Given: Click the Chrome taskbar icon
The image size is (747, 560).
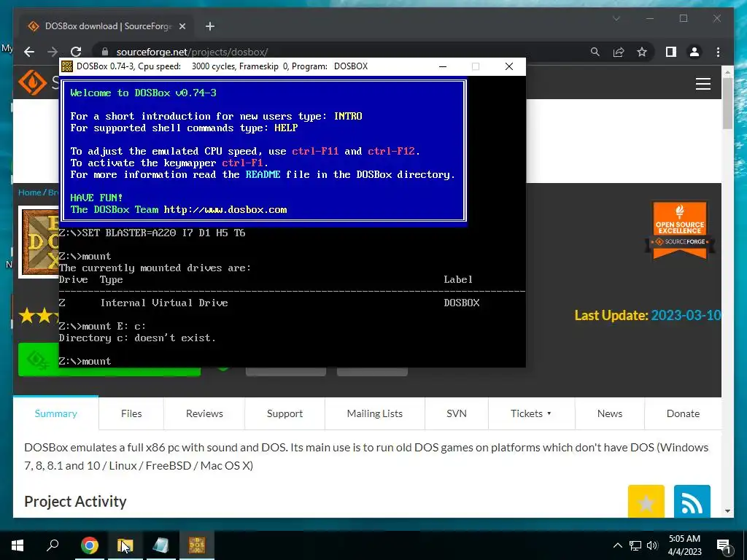Looking at the screenshot, I should (x=90, y=545).
